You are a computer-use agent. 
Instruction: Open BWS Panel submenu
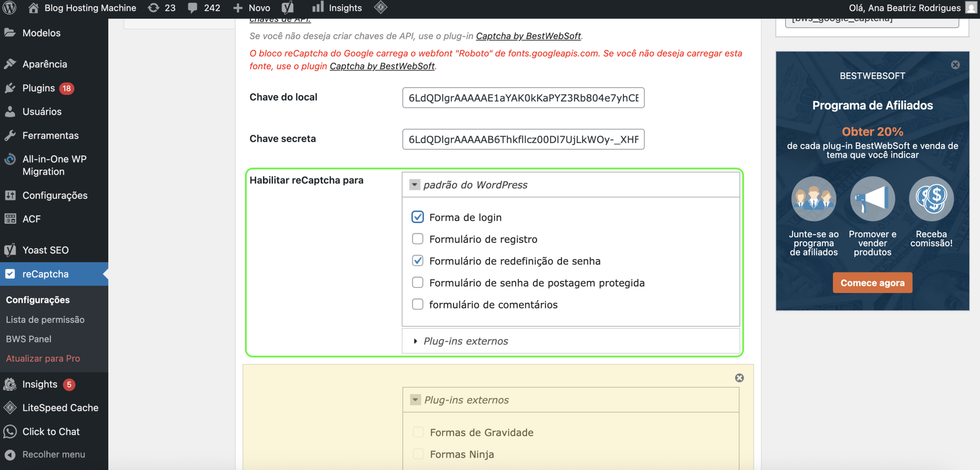click(x=29, y=339)
